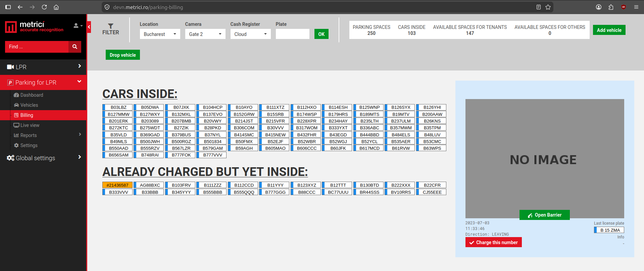Screen dimensions: 644x271
Task: Select charged plate B22CFR
Action: click(x=431, y=185)
